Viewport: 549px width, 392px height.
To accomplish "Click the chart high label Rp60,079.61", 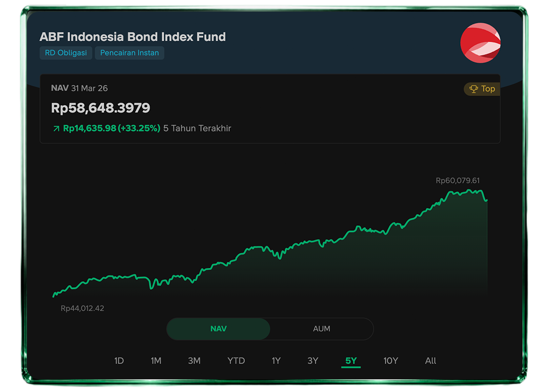I will [457, 180].
